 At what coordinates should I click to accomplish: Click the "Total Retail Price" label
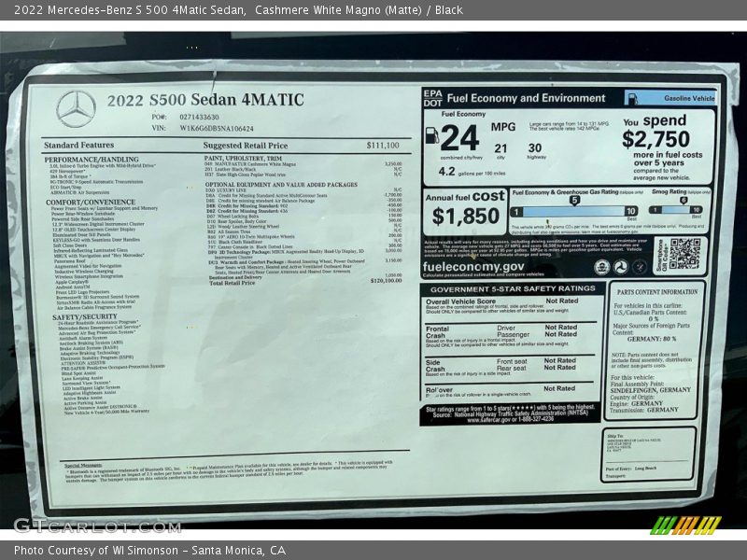click(x=232, y=283)
